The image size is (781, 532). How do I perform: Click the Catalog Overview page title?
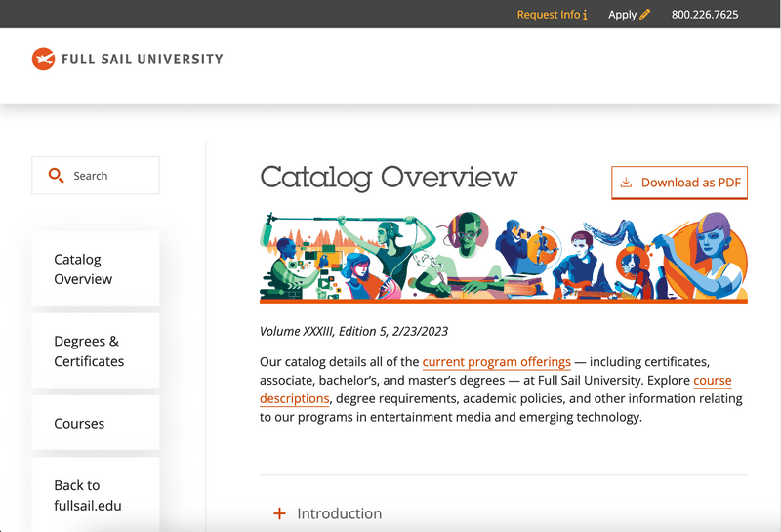(x=389, y=178)
